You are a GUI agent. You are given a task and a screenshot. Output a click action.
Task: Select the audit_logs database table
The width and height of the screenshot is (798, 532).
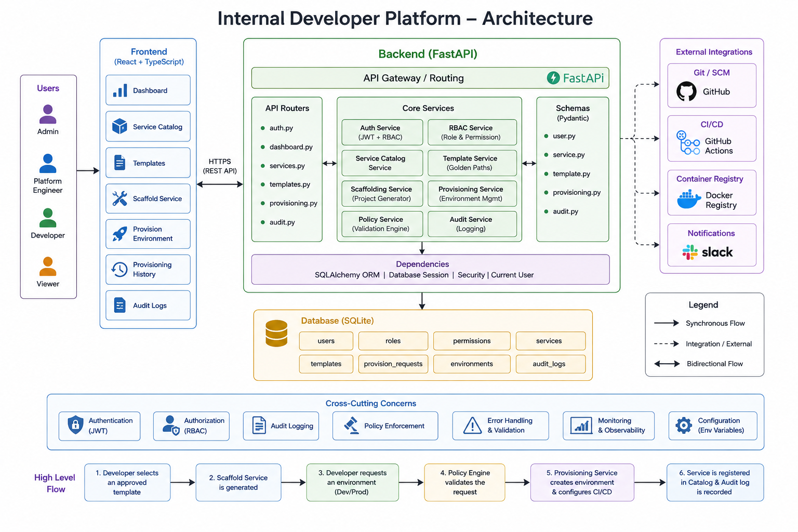pos(550,364)
